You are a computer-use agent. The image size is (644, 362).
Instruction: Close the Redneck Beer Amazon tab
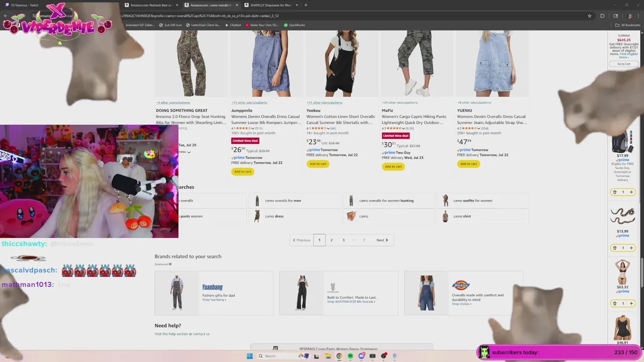click(x=177, y=5)
